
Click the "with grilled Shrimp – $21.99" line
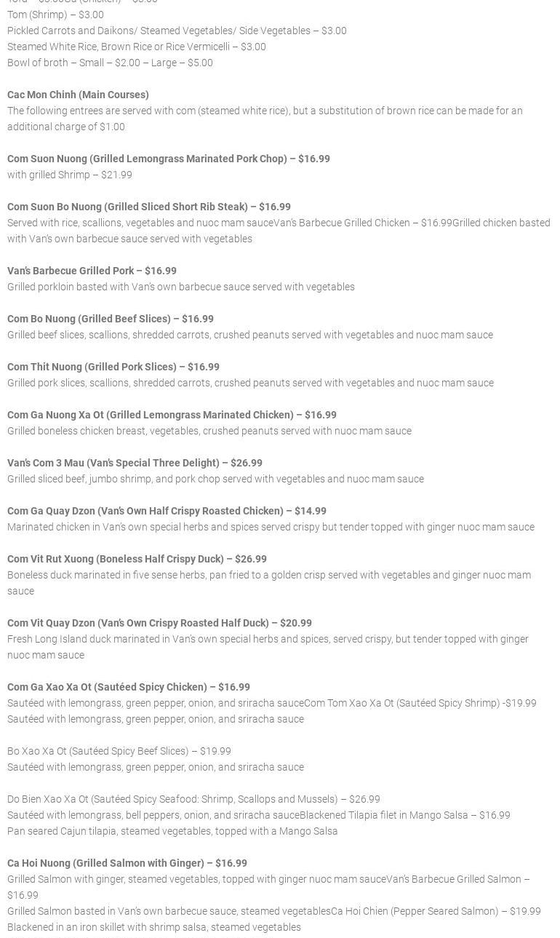coord(70,175)
